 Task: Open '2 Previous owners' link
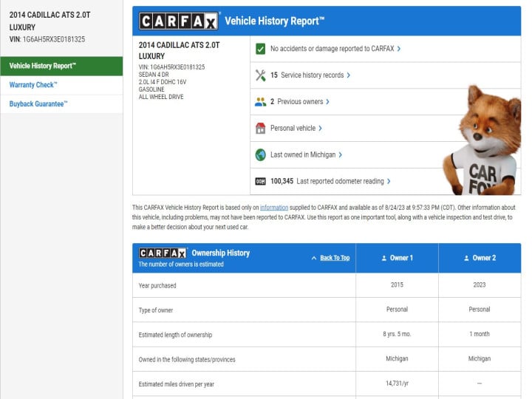(x=296, y=102)
